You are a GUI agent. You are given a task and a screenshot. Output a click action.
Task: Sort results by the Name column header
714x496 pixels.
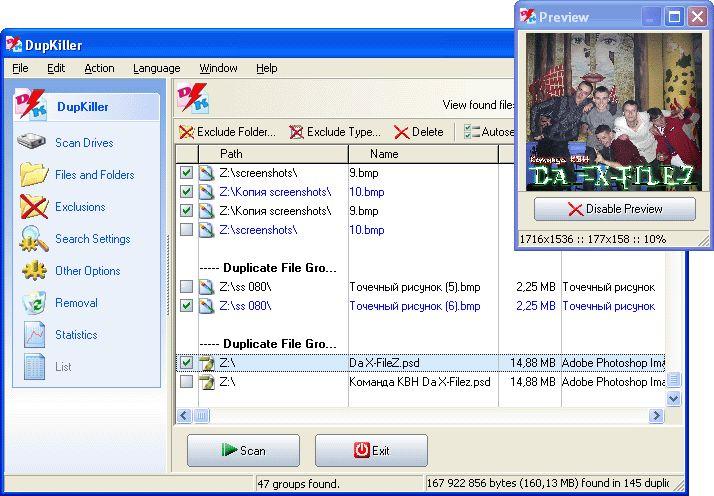point(423,154)
